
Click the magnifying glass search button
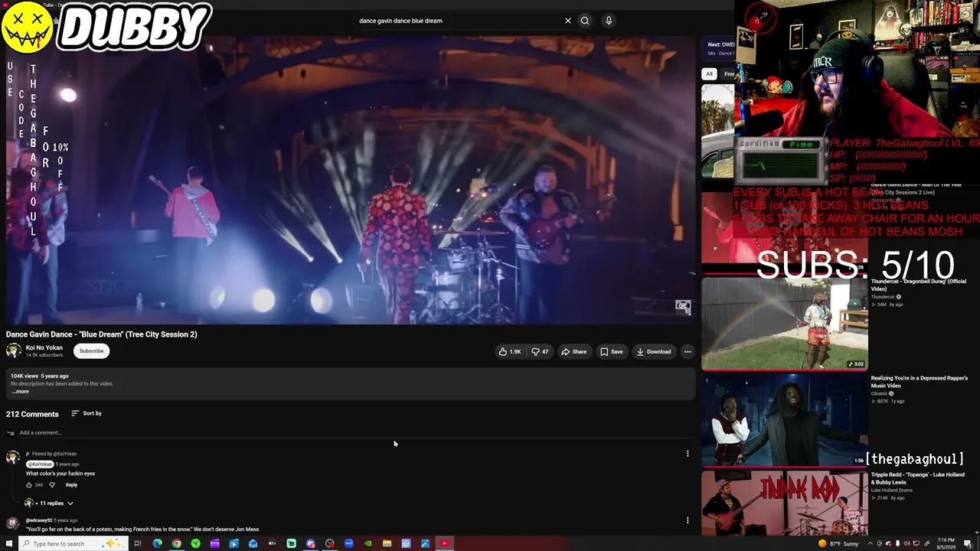(x=585, y=21)
